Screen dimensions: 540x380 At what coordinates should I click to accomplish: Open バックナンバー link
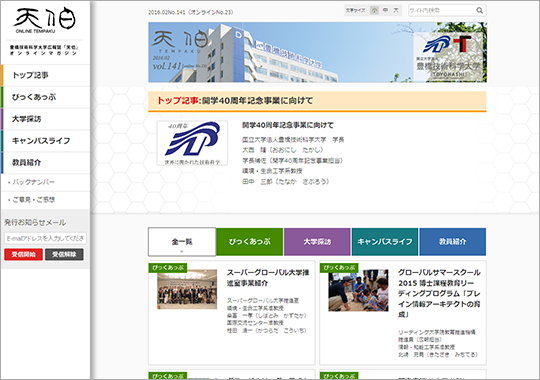(x=33, y=182)
